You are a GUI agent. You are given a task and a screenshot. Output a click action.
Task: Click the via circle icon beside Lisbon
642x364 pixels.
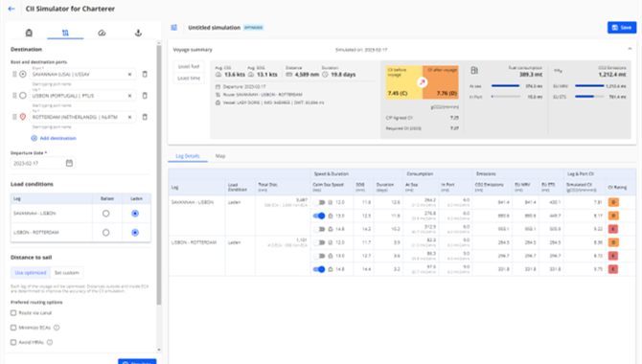pyautogui.click(x=23, y=96)
